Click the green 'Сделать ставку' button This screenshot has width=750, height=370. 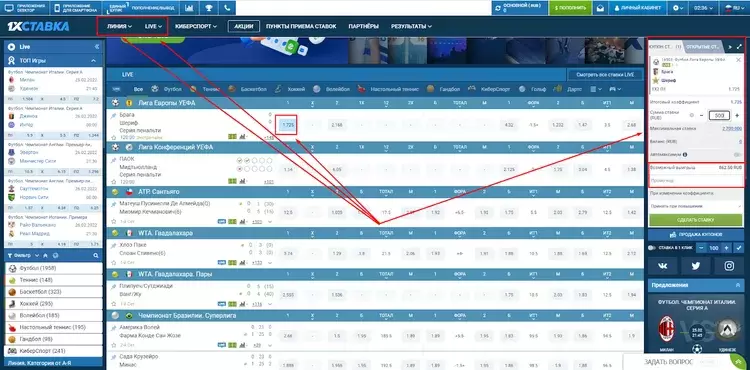point(695,220)
